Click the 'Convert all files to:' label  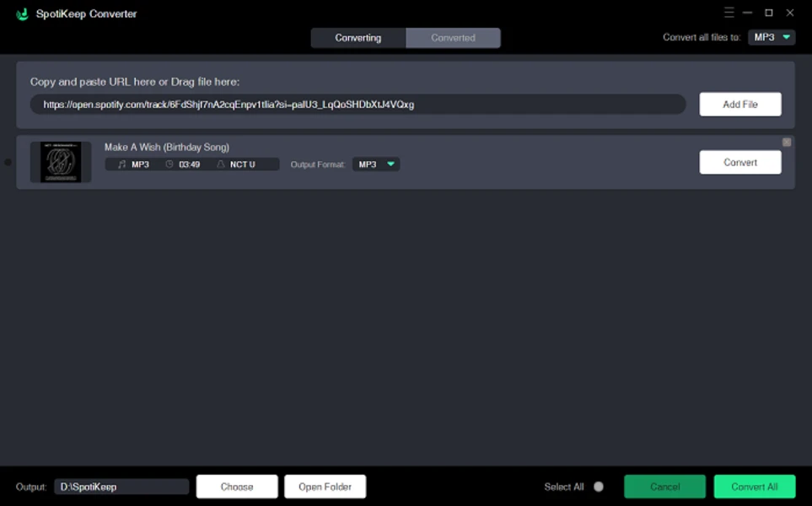[x=702, y=37]
